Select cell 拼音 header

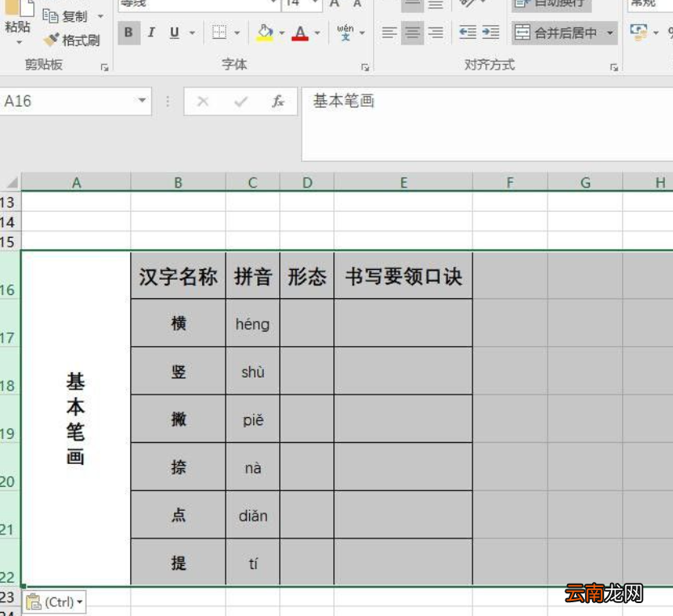(253, 276)
